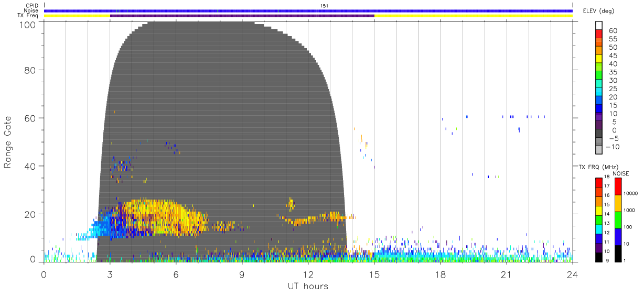Click ELEV legend label '55'
This screenshot has width=644, height=297.
[x=612, y=39]
